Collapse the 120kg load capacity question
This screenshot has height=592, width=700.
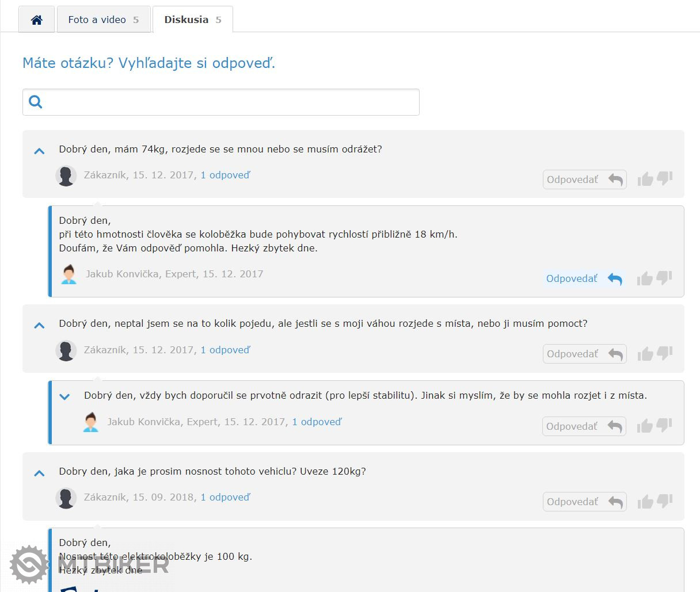(x=39, y=473)
